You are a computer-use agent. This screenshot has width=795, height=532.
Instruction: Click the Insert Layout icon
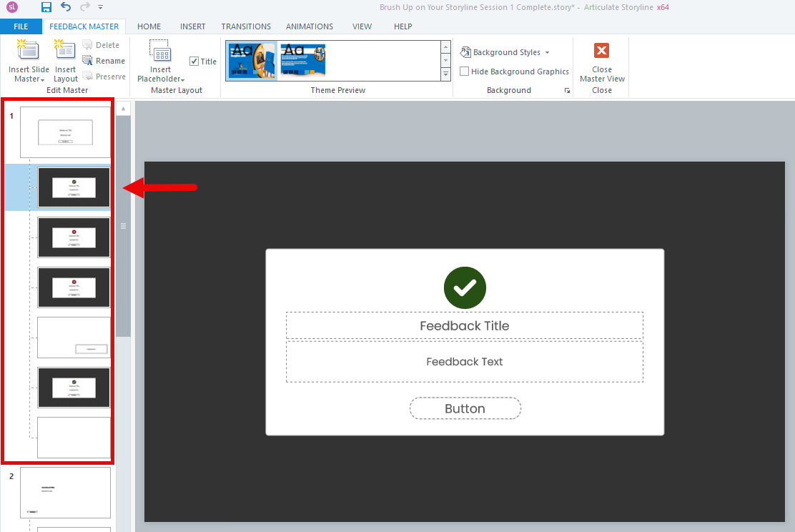click(65, 50)
